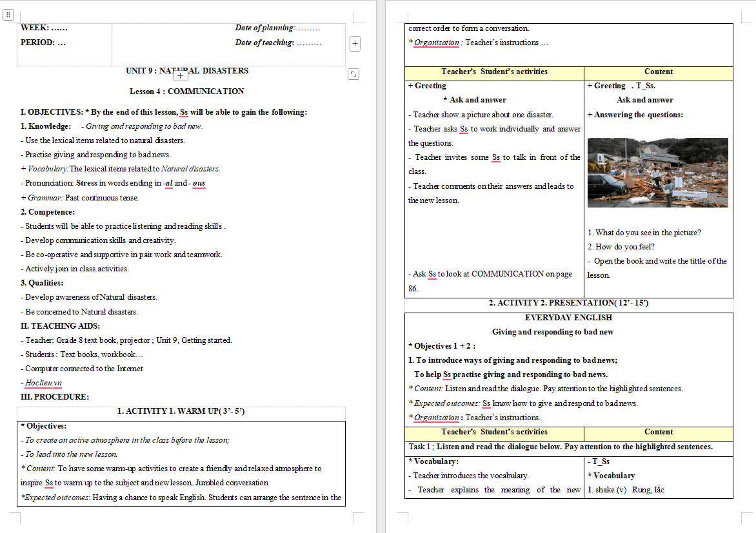The image size is (756, 533).
Task: Click the WEEK cell in header table
Action: click(x=44, y=28)
